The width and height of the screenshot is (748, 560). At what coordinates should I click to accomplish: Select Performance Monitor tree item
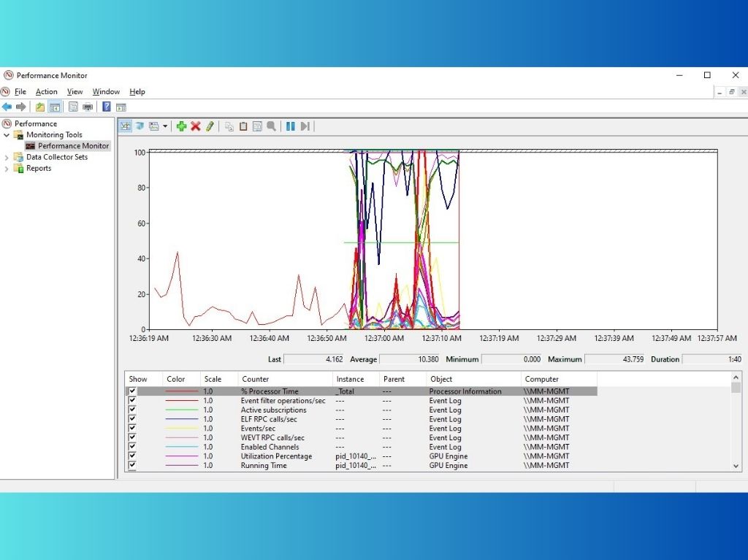coord(74,146)
